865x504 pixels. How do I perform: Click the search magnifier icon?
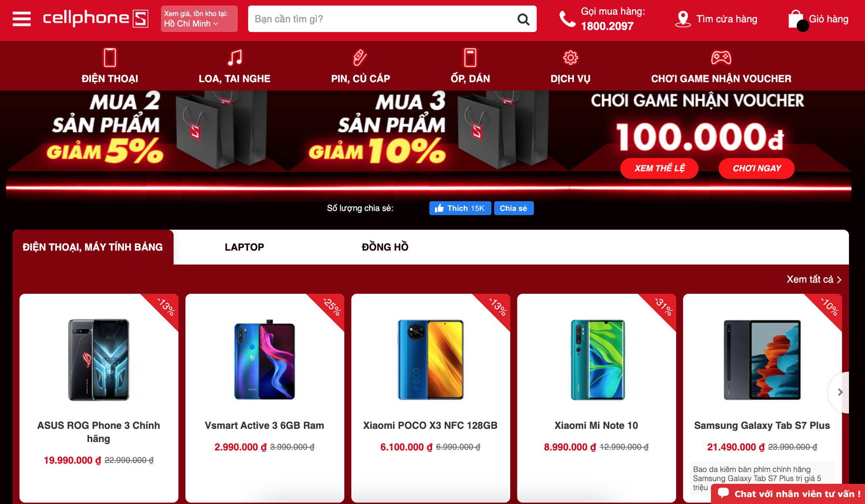coord(523,19)
